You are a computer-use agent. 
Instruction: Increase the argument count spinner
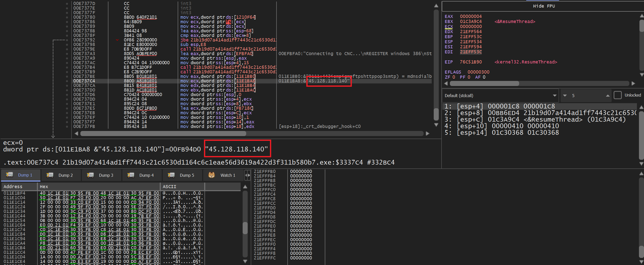pos(608,96)
